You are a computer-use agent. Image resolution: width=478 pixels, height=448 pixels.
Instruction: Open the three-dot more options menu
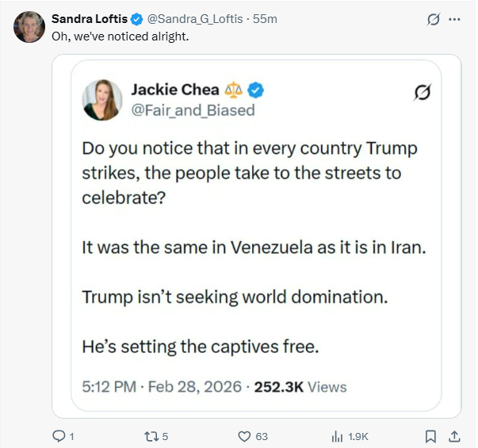[x=455, y=20]
